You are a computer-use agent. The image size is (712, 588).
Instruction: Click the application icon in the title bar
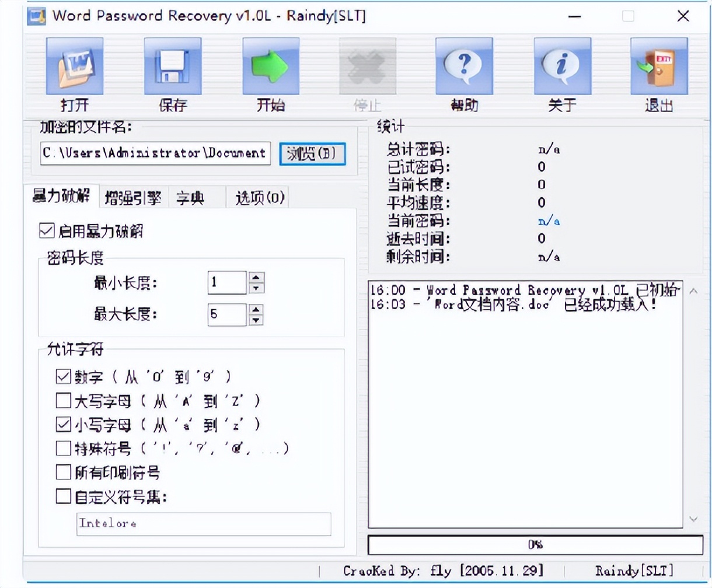(x=36, y=16)
